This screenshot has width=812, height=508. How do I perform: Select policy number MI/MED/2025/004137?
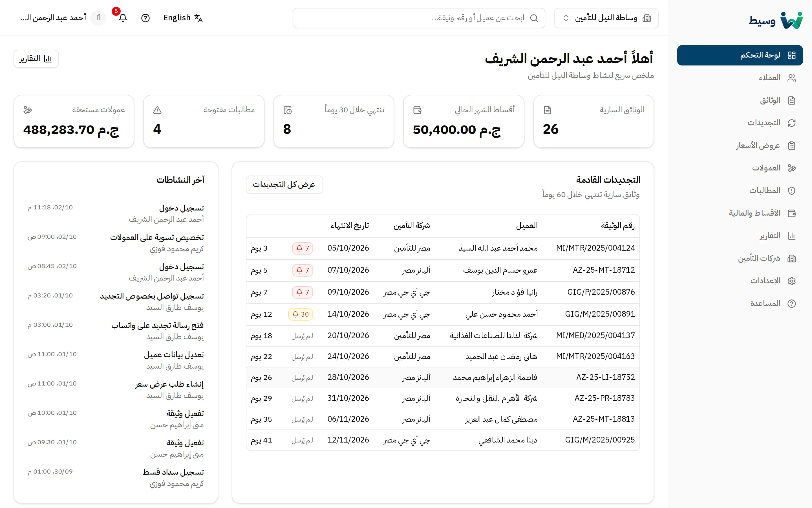pyautogui.click(x=595, y=335)
